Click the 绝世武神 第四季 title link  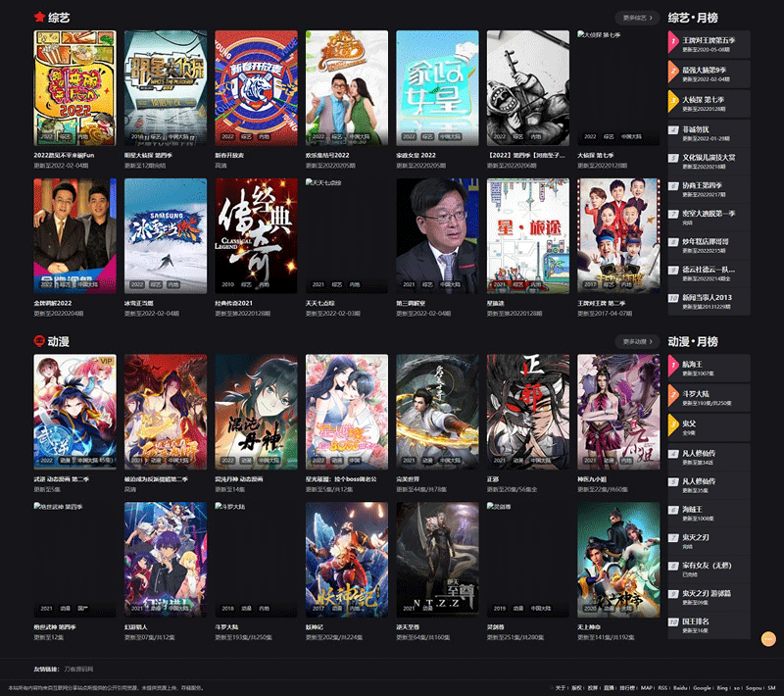coord(55,627)
